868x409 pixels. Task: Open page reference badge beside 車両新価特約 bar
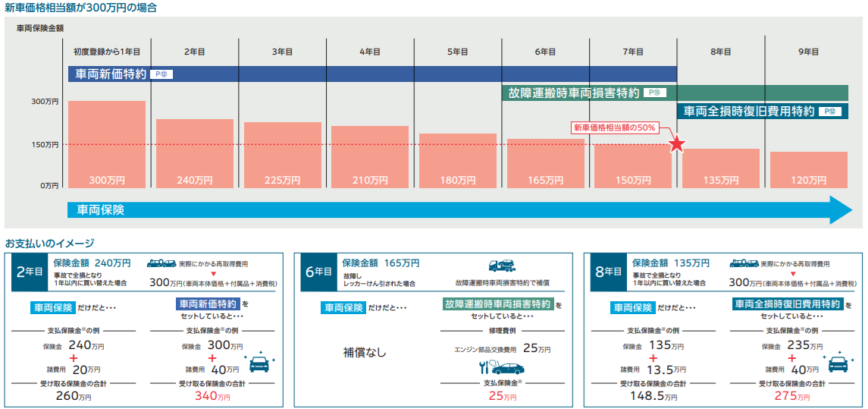point(161,74)
